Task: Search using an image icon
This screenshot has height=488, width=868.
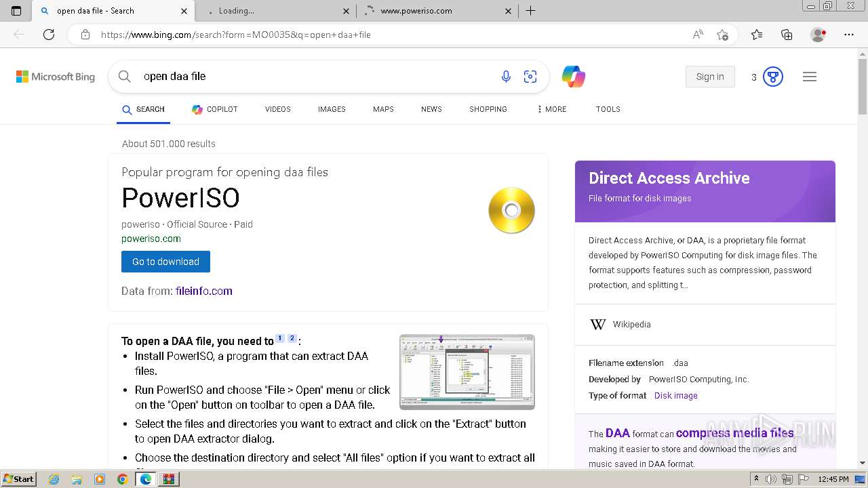Action: coord(530,77)
